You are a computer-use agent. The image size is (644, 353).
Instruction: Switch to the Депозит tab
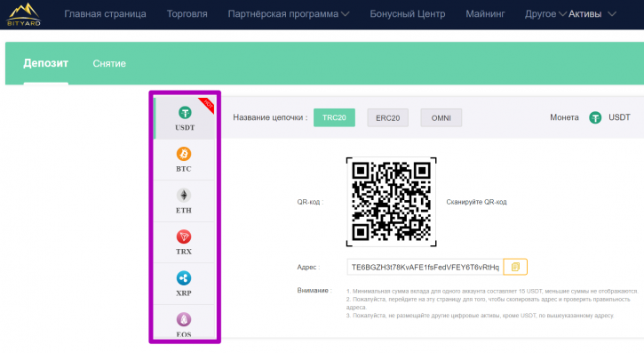click(x=45, y=63)
